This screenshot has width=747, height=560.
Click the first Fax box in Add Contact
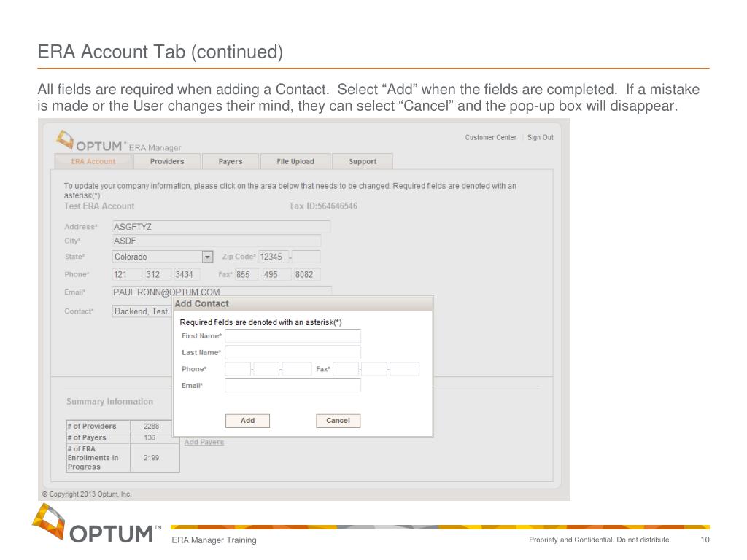pyautogui.click(x=346, y=368)
